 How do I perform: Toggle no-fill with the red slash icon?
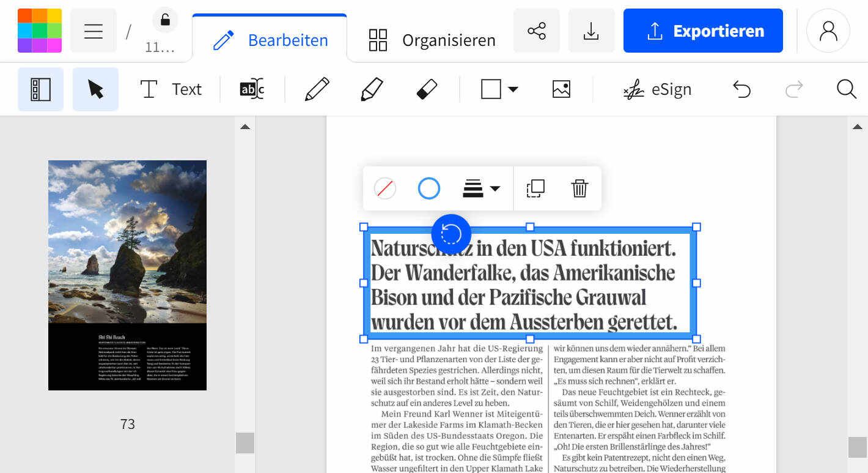click(x=385, y=188)
